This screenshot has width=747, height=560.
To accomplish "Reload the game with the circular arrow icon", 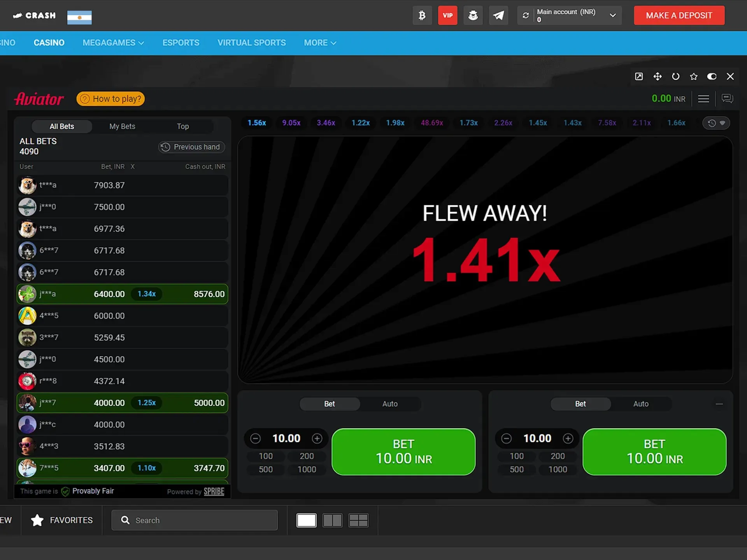I will [676, 76].
